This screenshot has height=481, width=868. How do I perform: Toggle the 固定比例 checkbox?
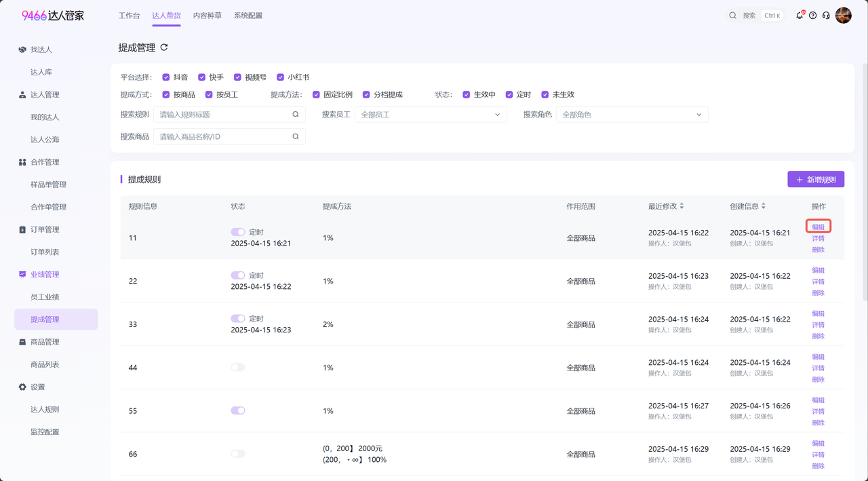(316, 94)
